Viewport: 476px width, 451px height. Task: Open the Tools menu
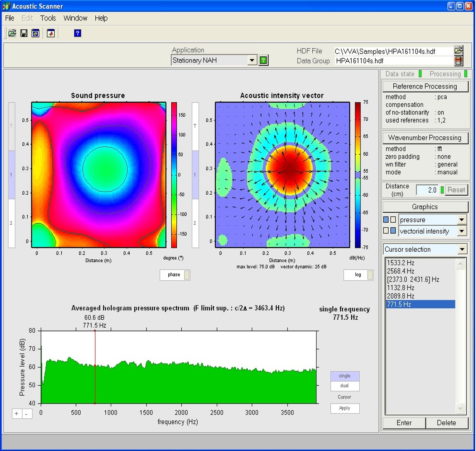48,18
